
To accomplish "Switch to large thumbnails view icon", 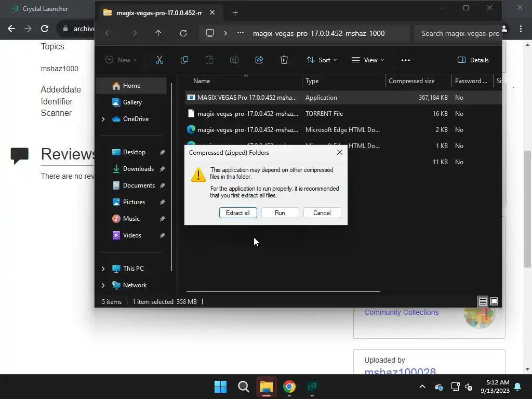I will [x=494, y=302].
